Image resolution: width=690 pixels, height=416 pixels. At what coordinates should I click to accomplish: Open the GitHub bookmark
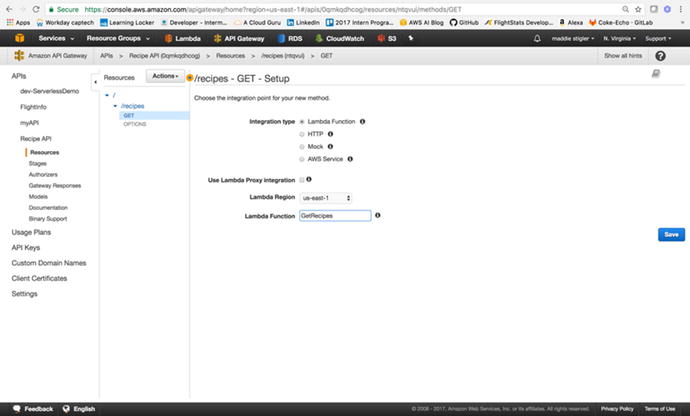[464, 22]
